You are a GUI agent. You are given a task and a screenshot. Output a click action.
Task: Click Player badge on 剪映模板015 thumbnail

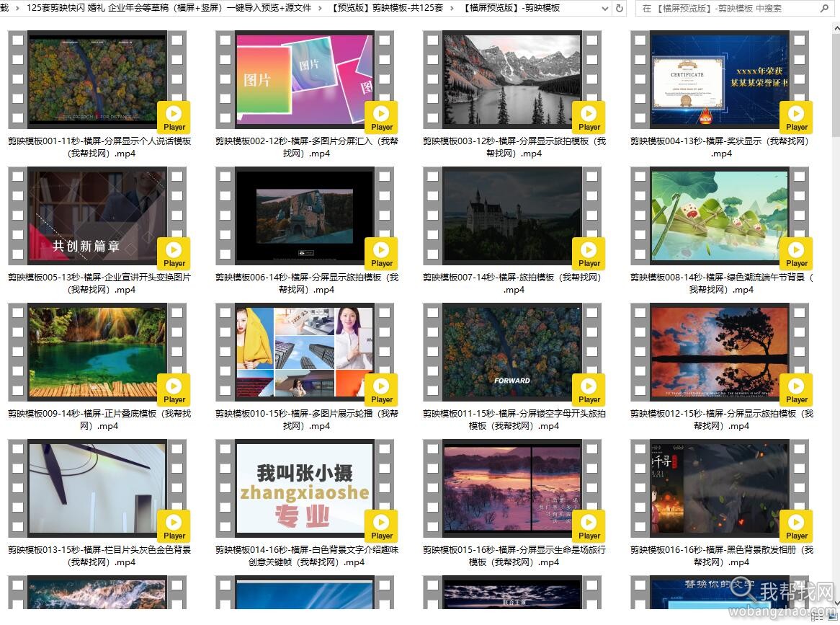click(588, 526)
